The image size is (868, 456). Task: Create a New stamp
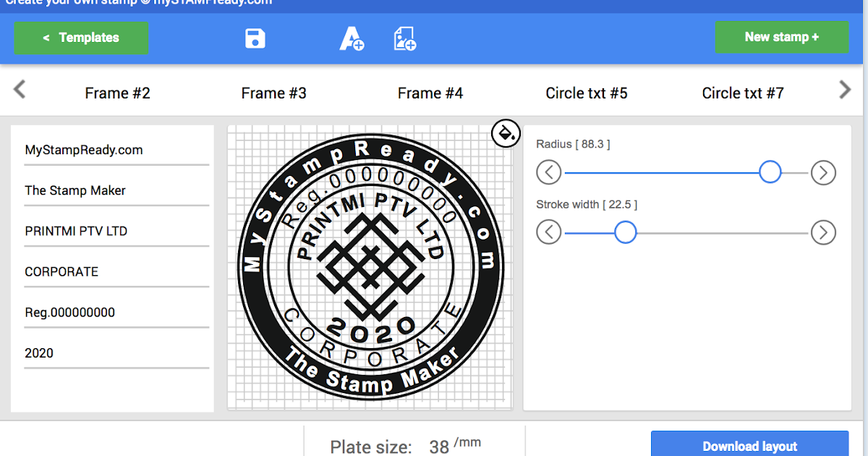(782, 37)
